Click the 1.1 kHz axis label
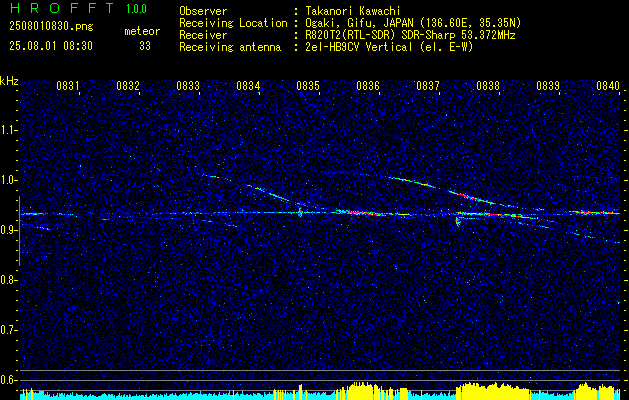 click(x=8, y=130)
